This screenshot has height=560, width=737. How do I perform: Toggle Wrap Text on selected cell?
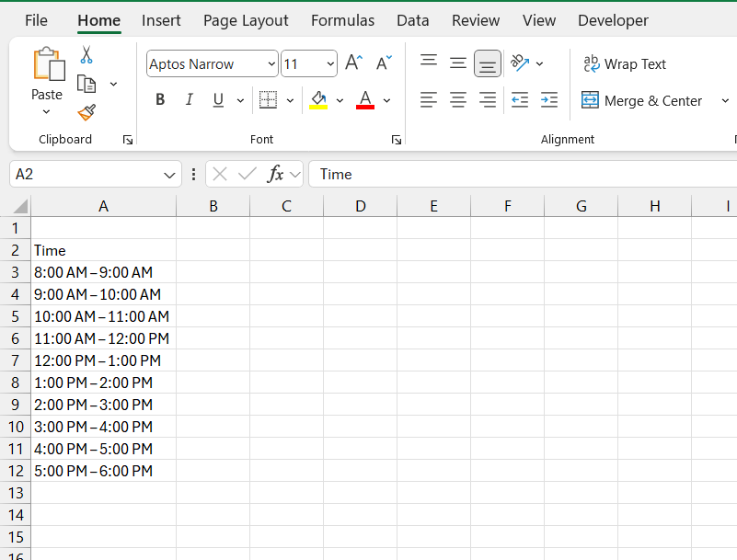tap(624, 63)
